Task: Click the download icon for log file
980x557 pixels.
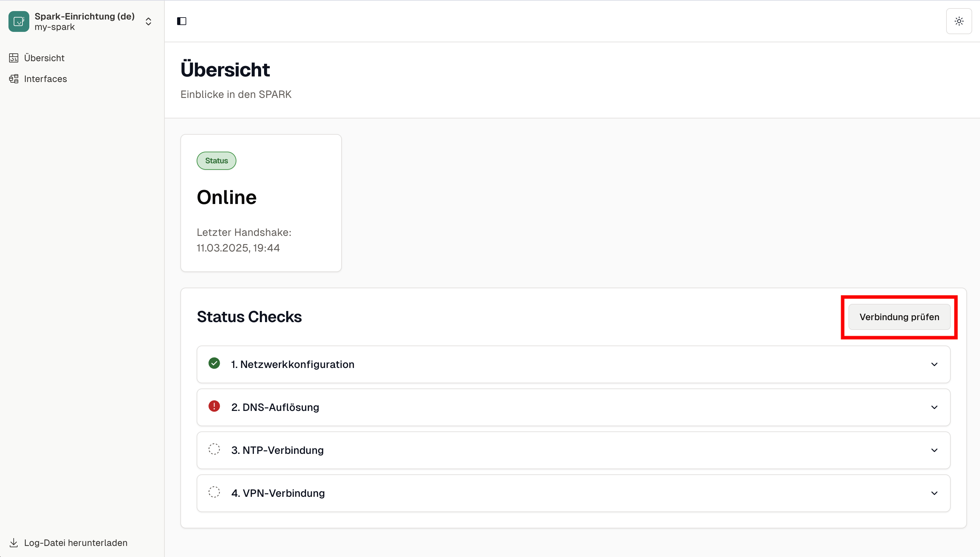Action: [x=14, y=542]
